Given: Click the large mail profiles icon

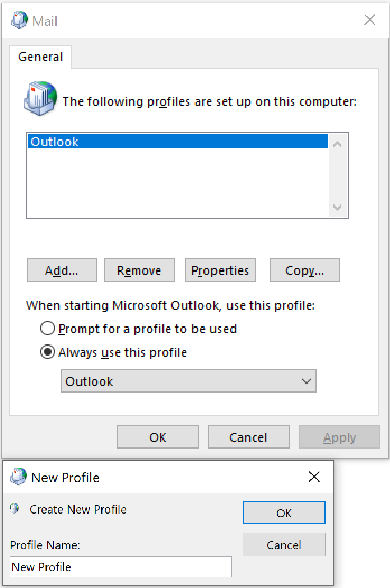Looking at the screenshot, I should pos(40,98).
